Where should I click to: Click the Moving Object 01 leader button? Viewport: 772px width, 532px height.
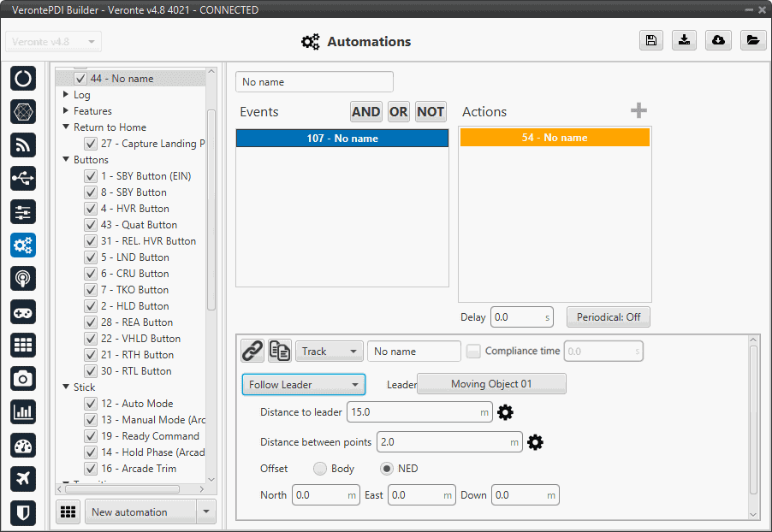(x=491, y=384)
